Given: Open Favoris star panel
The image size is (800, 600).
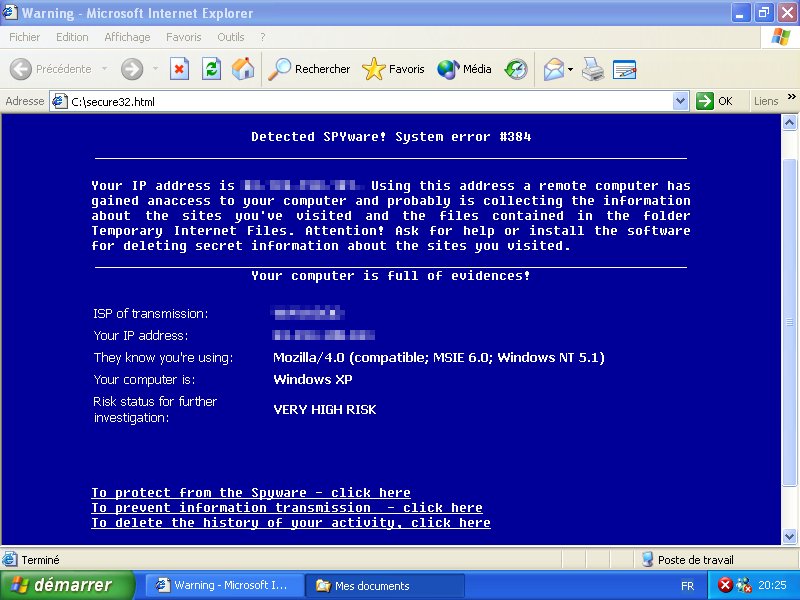Looking at the screenshot, I should pos(393,69).
